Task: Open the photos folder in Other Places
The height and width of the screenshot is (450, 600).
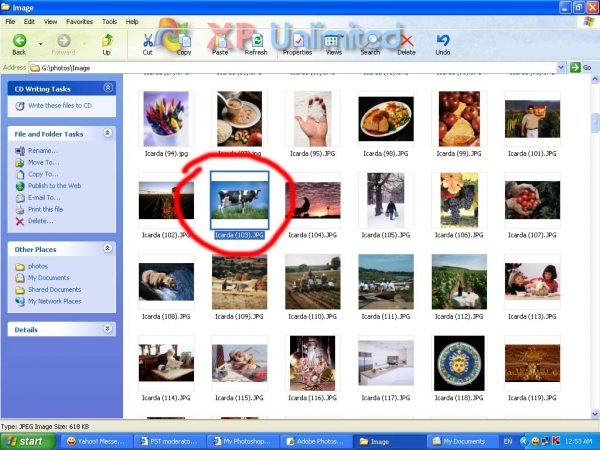Action: (38, 266)
